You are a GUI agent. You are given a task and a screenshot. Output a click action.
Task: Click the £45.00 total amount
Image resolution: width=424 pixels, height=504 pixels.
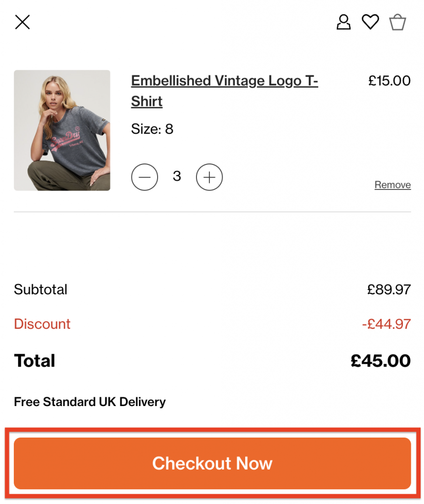click(380, 361)
